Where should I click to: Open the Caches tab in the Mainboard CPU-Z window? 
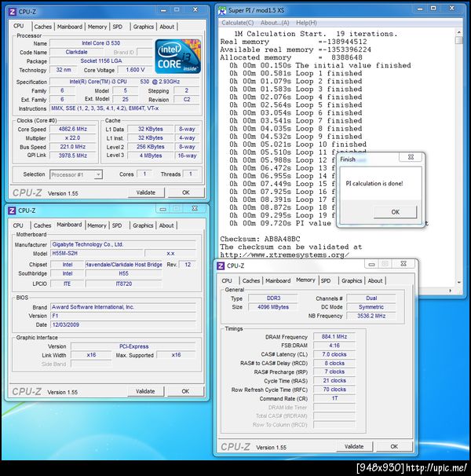[42, 225]
